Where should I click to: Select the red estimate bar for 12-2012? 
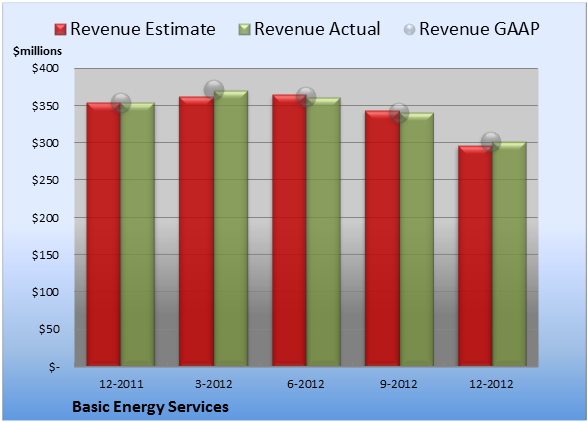pyautogui.click(x=475, y=256)
